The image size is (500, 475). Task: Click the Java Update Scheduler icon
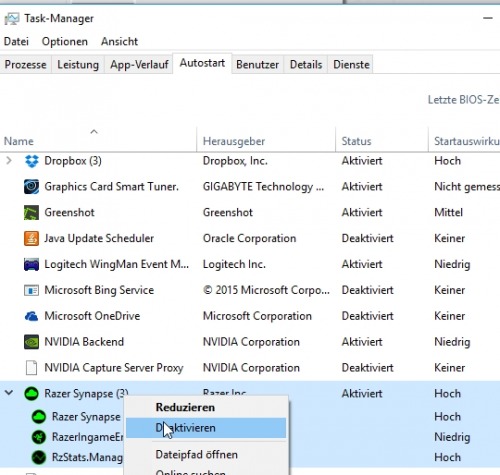point(31,239)
